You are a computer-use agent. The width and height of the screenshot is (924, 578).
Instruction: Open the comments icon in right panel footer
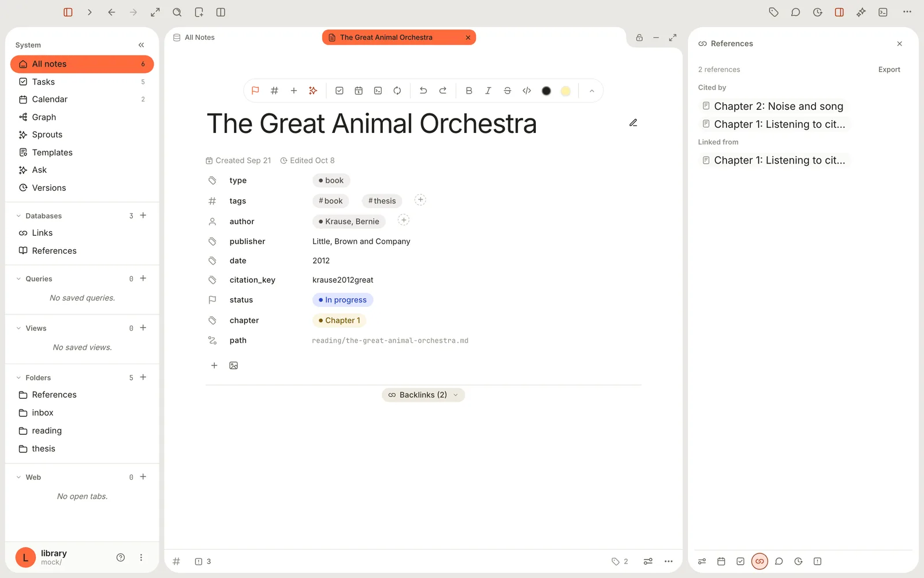click(x=779, y=561)
